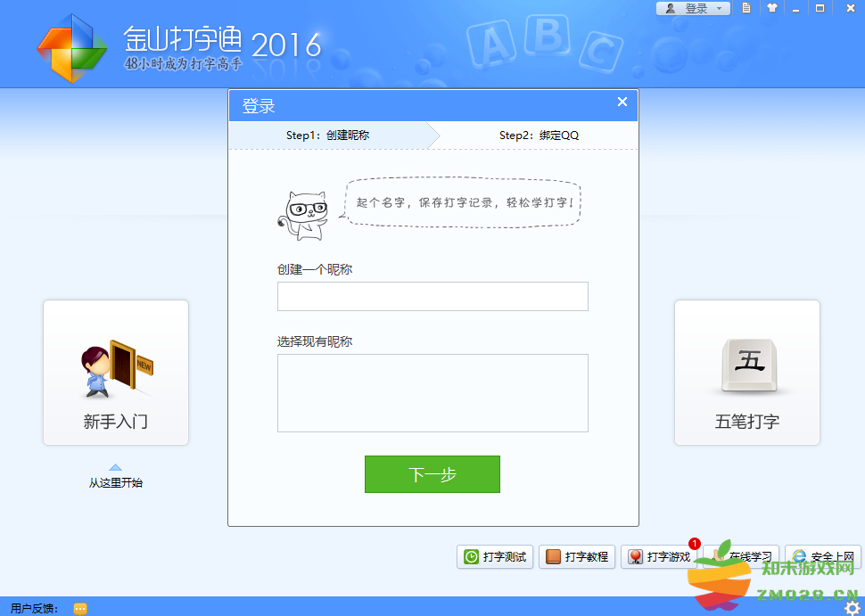The width and height of the screenshot is (865, 616).
Task: Click the cat mascot illustration
Action: click(x=305, y=215)
